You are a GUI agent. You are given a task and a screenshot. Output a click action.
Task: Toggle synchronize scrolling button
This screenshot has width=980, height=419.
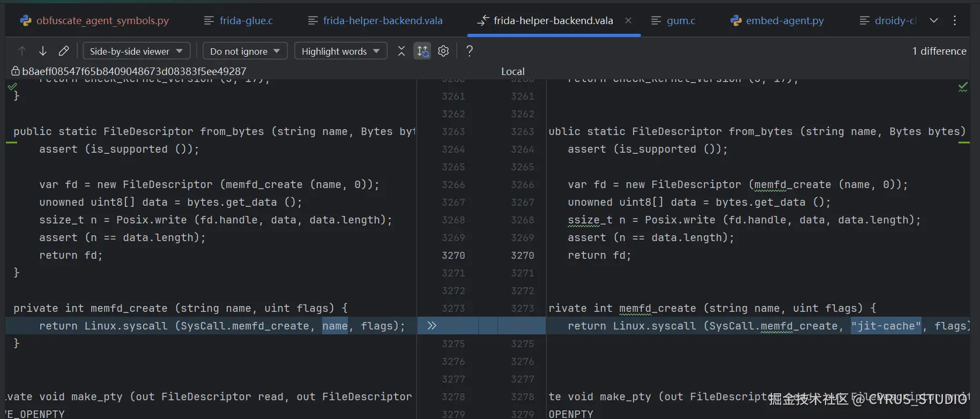point(422,51)
